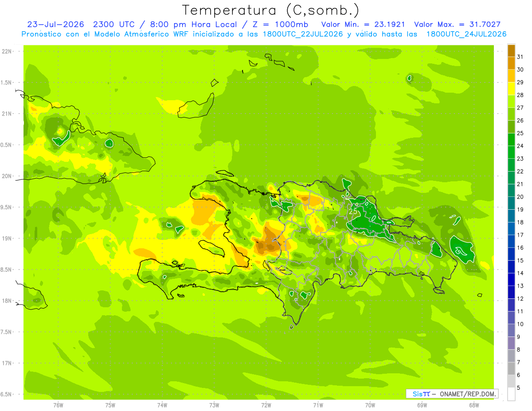Image resolution: width=532 pixels, height=411 pixels.
Task: Click longitude axis label '71W'
Action: (x=318, y=405)
